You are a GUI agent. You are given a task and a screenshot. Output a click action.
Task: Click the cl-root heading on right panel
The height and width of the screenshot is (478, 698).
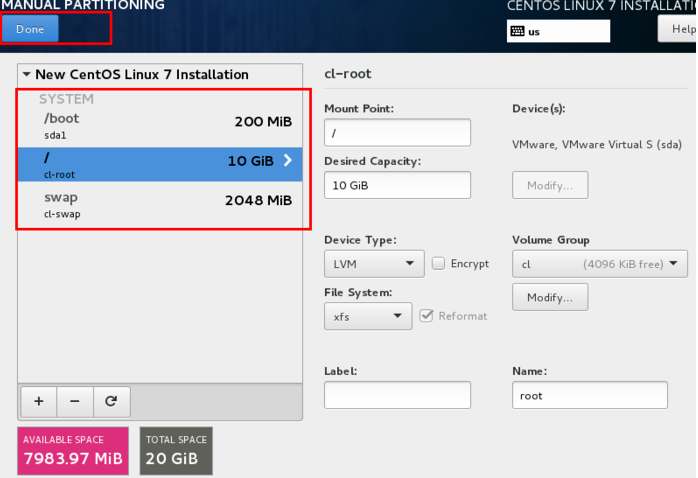(348, 74)
